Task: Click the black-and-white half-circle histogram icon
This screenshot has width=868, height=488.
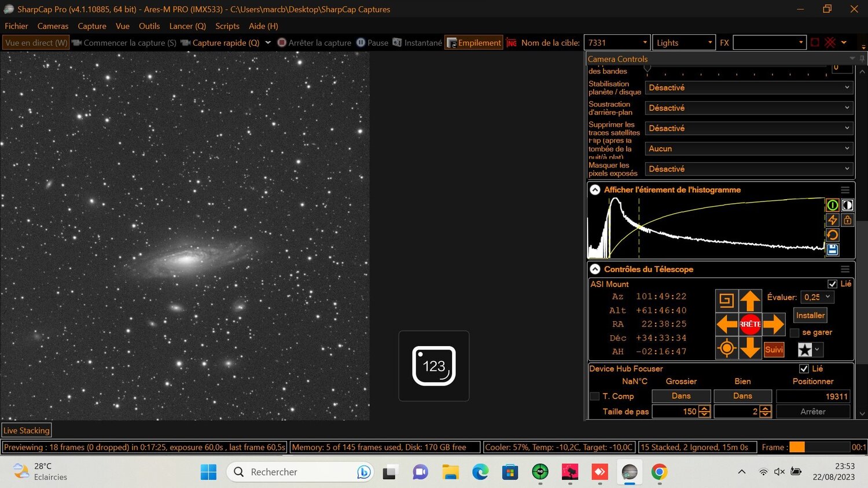Action: click(847, 205)
